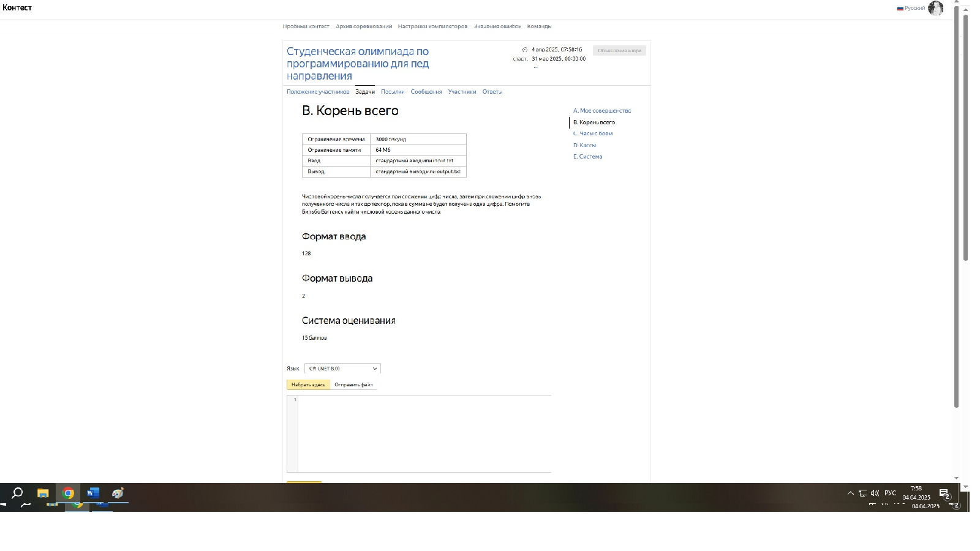Click the Архив соревнований link
This screenshot has width=980, height=551.
click(363, 26)
